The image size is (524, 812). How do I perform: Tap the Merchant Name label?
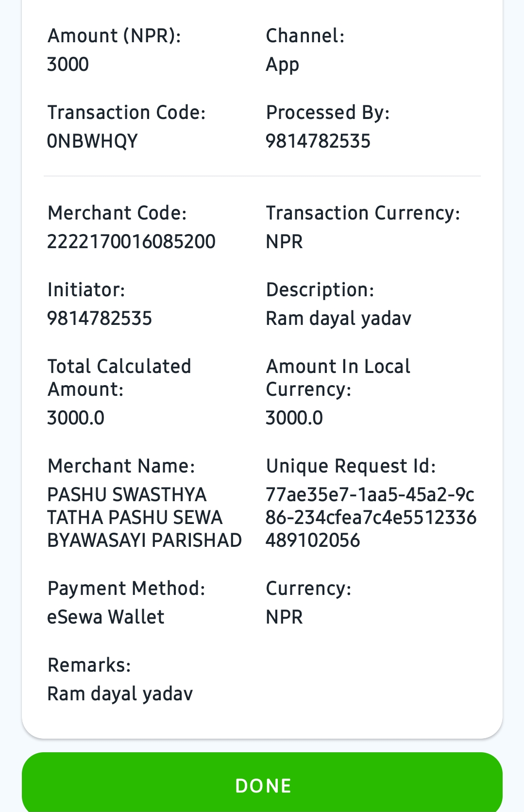(x=121, y=466)
